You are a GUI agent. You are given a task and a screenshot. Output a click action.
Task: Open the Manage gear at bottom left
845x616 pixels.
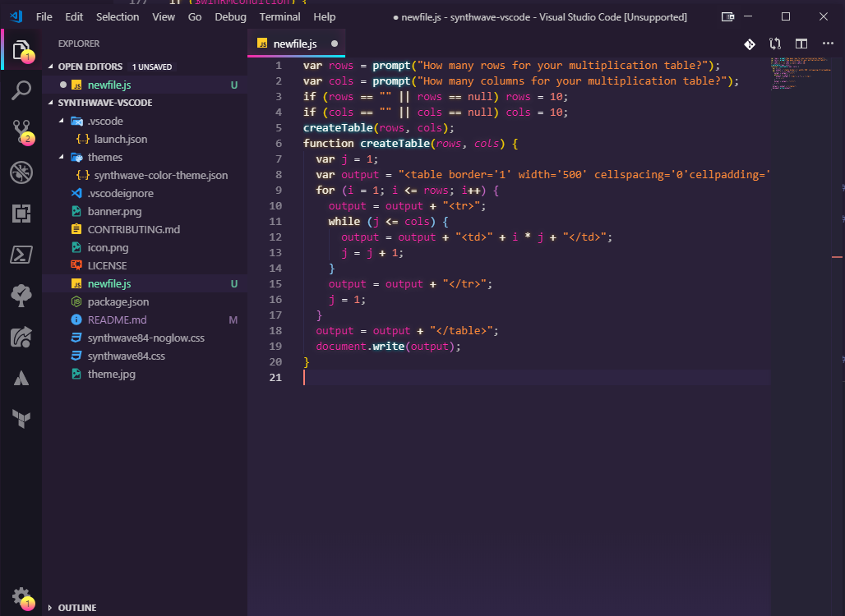[x=22, y=597]
